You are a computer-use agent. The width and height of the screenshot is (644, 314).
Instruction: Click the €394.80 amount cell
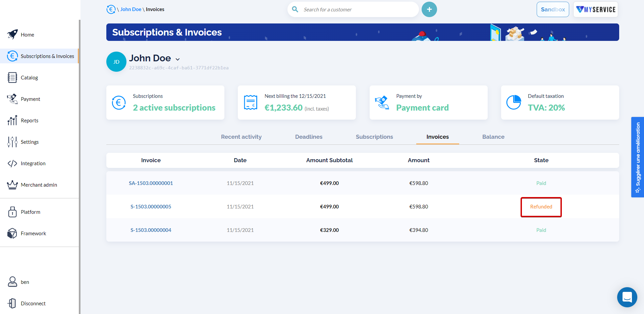pos(419,230)
